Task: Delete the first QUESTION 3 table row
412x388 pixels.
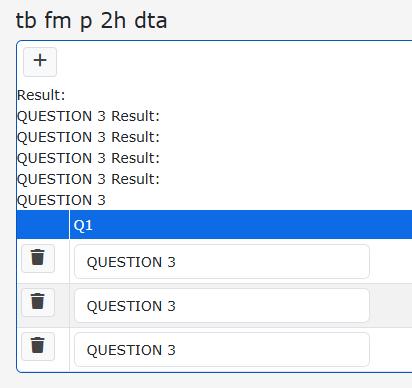Action: click(x=38, y=258)
